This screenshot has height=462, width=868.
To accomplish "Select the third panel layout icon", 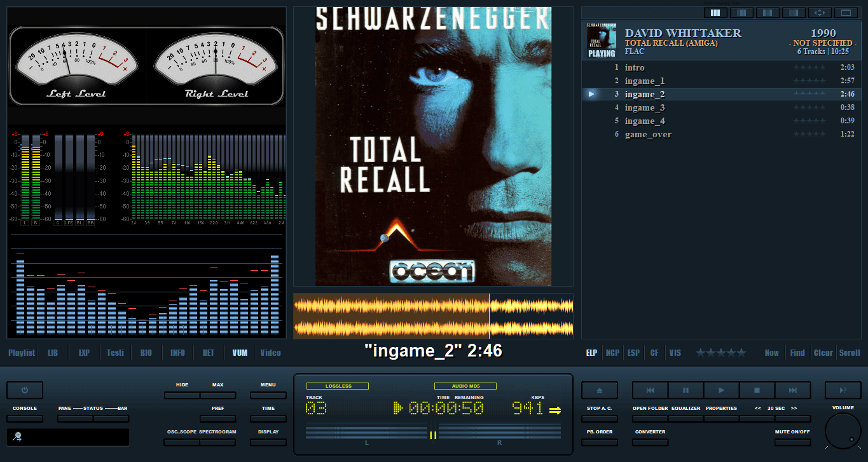I will click(x=768, y=12).
